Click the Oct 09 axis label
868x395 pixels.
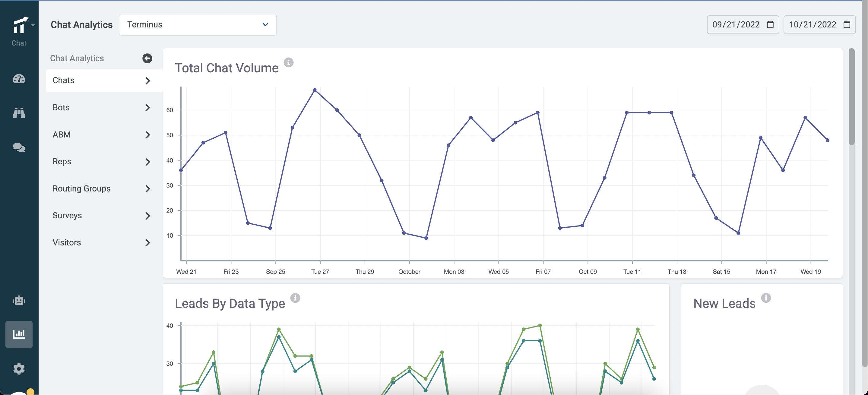588,271
